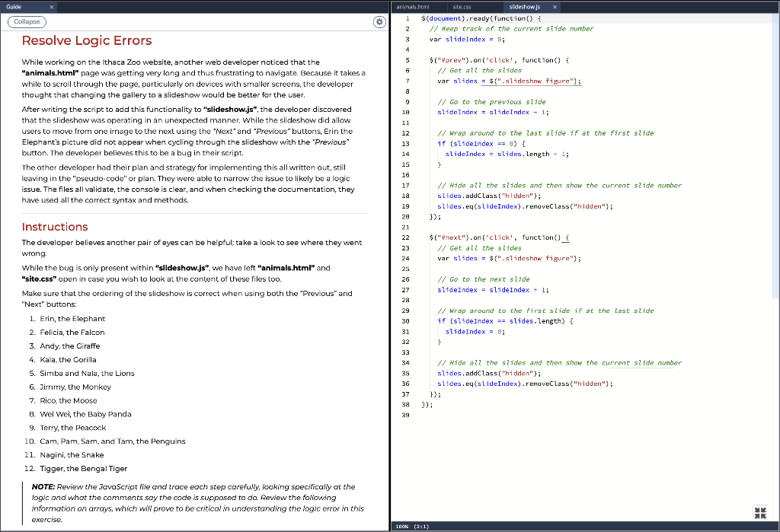Select the Guide tab on the left panel
This screenshot has width=780, height=532.
point(15,6)
